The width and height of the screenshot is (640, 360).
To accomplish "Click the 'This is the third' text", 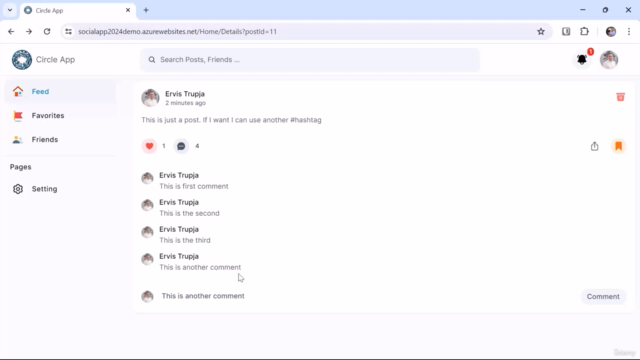I will [185, 240].
